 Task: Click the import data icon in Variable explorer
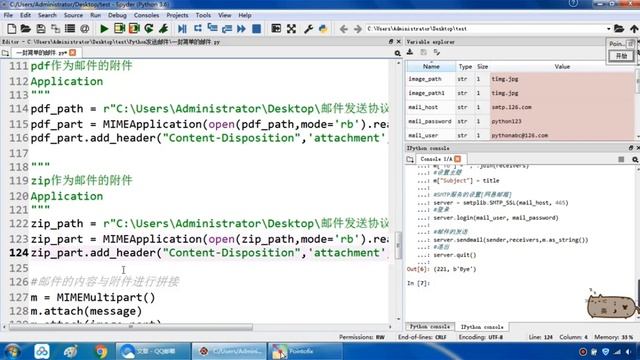(410, 52)
